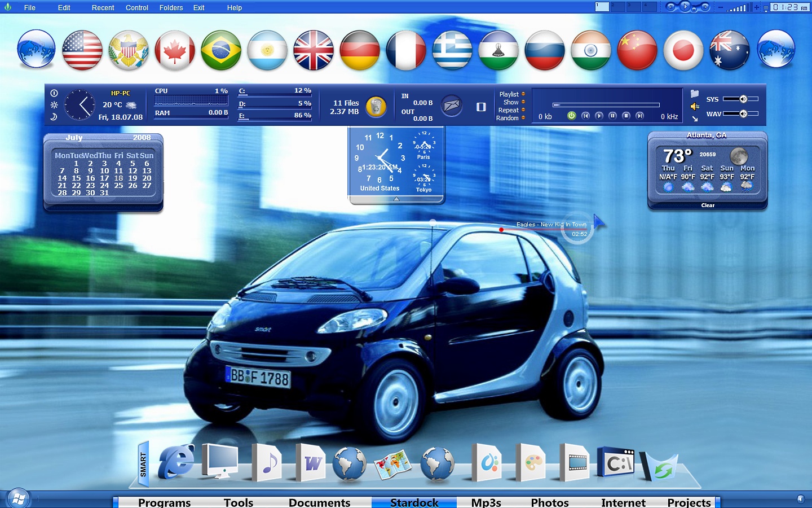Screen dimensions: 812x508
Task: Click the Canada flag icon
Action: pyautogui.click(x=175, y=50)
